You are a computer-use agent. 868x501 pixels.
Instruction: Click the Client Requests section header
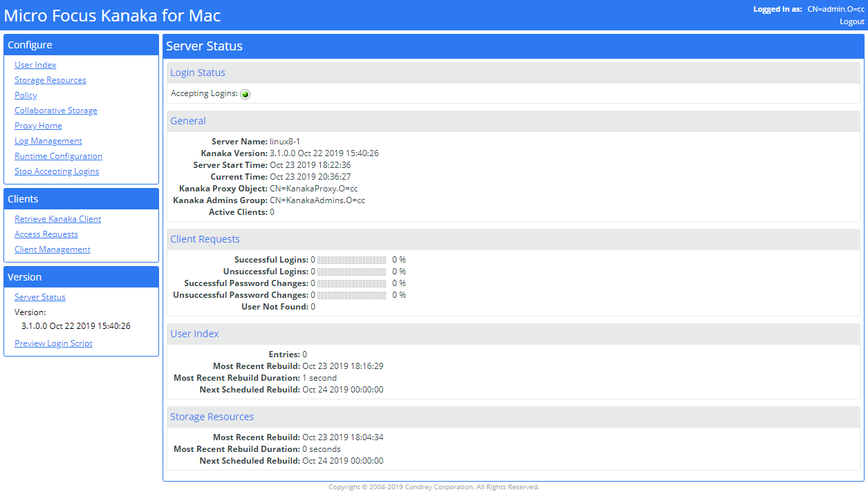coord(205,238)
